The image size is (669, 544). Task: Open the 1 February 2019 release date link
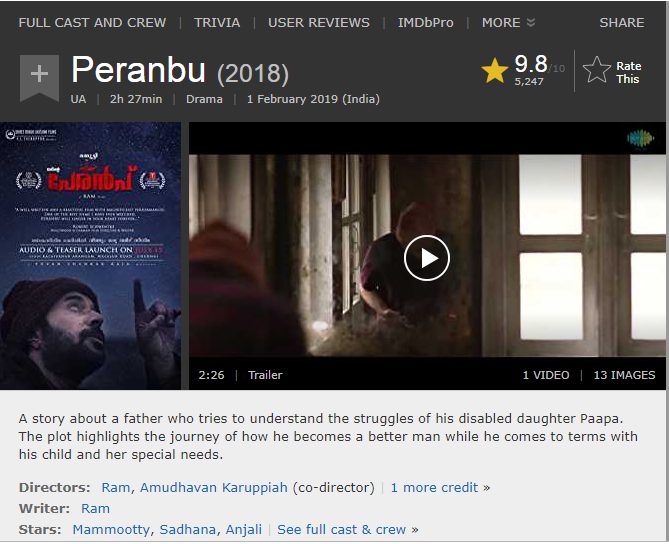(x=313, y=99)
